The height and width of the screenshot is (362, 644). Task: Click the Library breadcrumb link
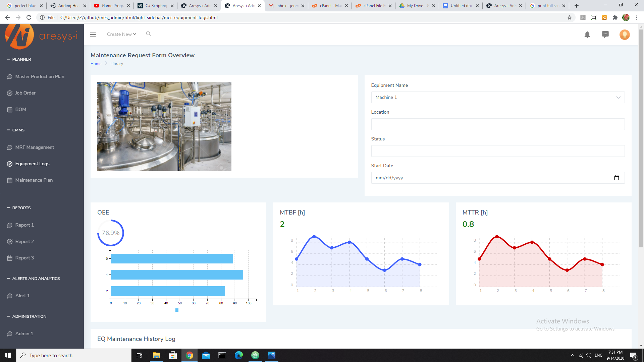tap(117, 64)
